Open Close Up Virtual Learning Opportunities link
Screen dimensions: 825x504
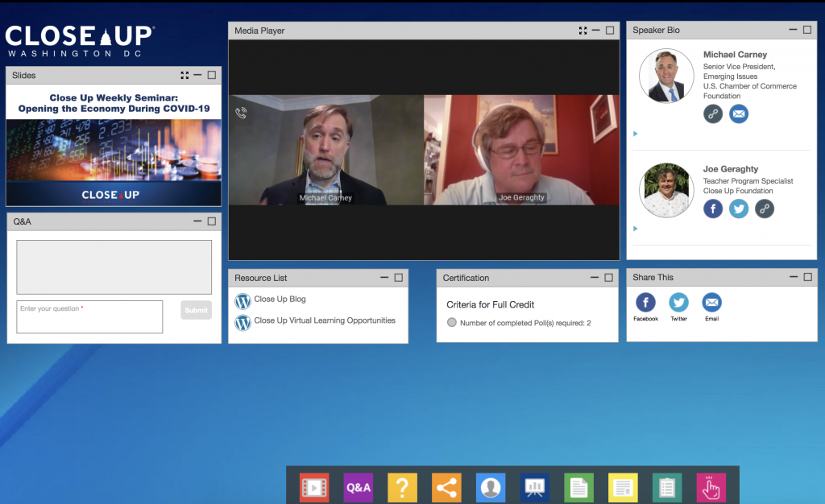click(325, 320)
